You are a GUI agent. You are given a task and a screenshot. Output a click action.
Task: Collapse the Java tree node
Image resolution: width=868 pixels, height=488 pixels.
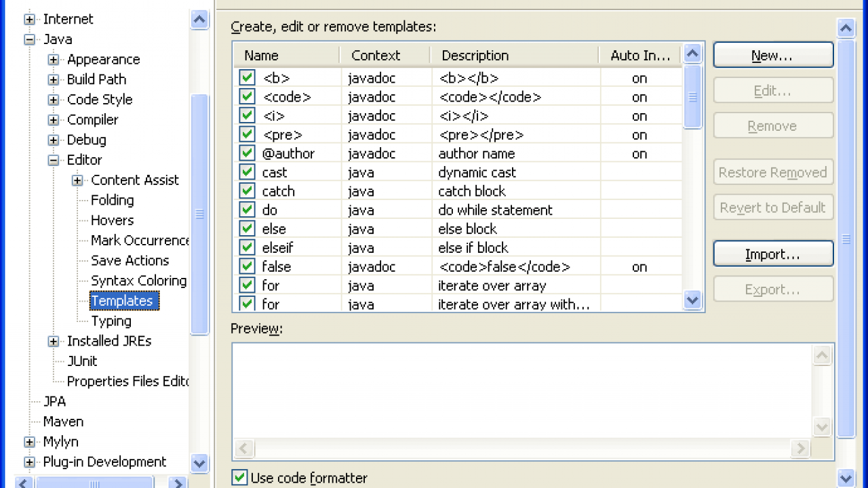point(29,39)
